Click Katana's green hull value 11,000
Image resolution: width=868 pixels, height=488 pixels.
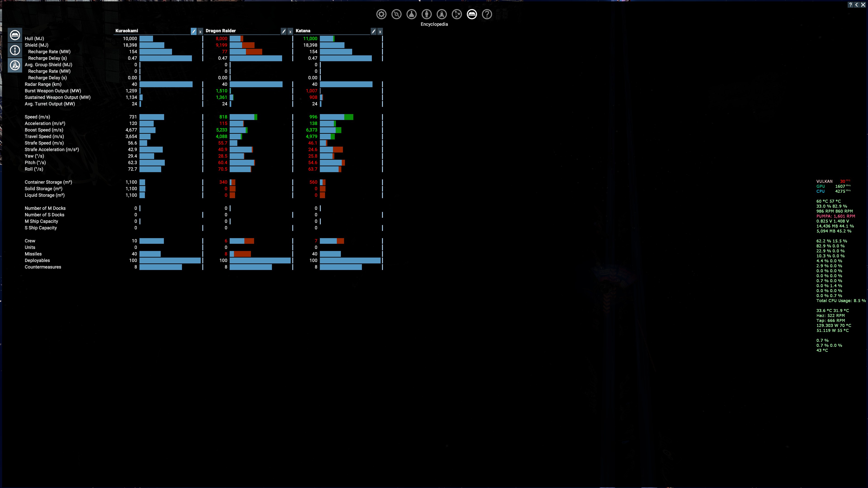[310, 39]
